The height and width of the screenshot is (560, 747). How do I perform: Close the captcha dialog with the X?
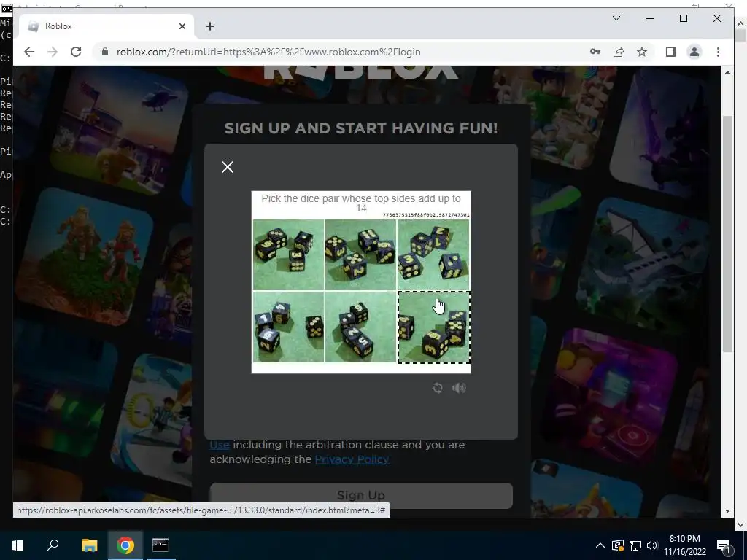pyautogui.click(x=228, y=167)
